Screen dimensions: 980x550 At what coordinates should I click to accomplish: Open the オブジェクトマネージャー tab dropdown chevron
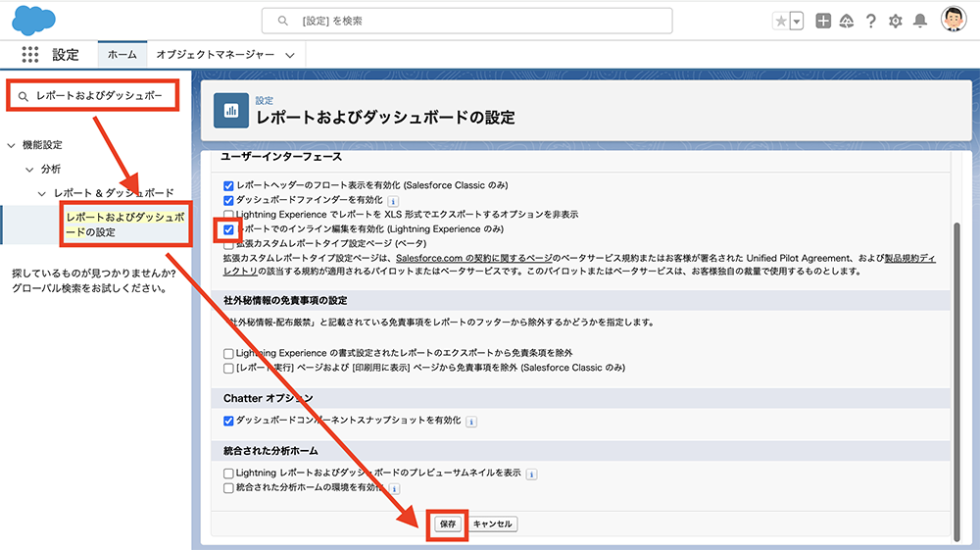point(290,55)
